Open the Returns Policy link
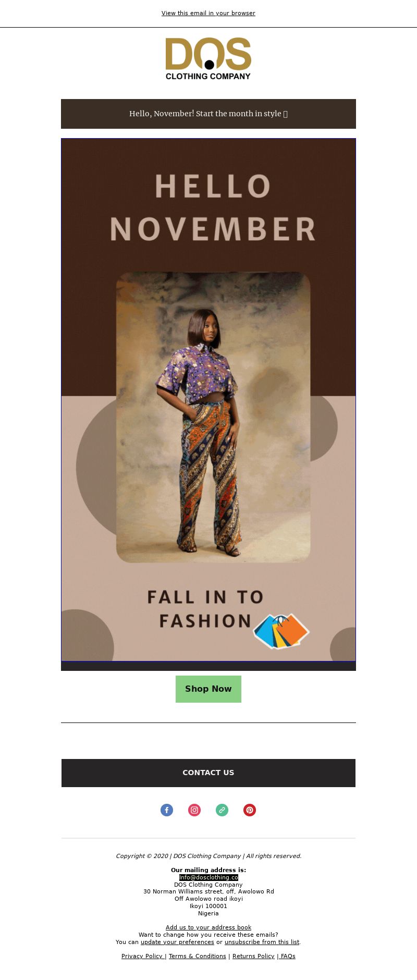This screenshot has width=417, height=980. [x=253, y=956]
